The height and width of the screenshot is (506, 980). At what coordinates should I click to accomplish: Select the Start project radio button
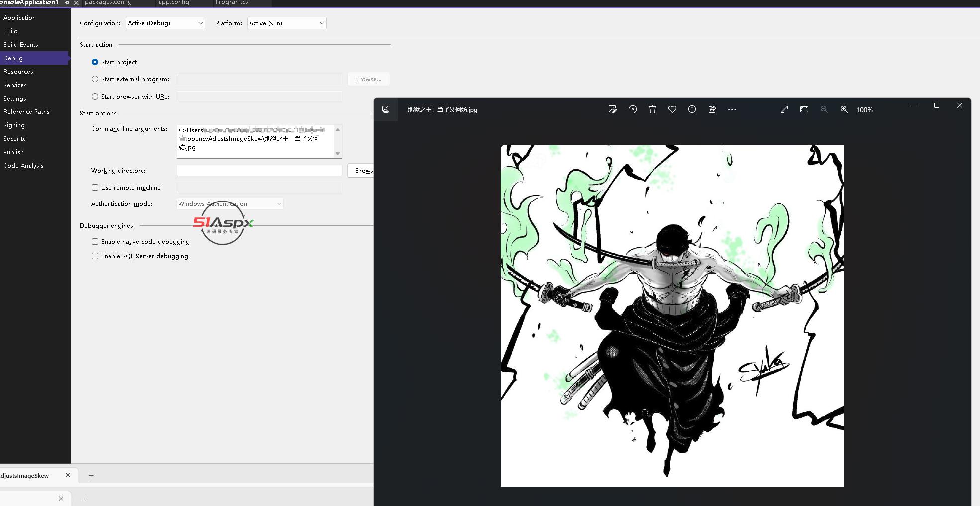pos(95,62)
